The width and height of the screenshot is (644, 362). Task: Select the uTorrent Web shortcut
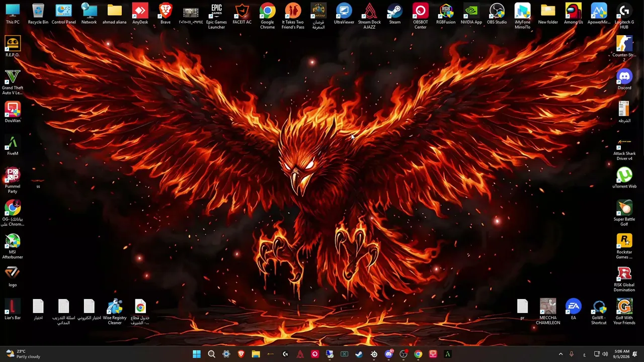pyautogui.click(x=624, y=178)
